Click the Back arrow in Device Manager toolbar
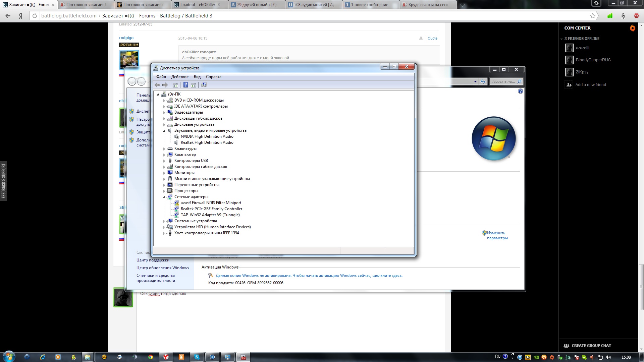The height and width of the screenshot is (362, 644). [157, 85]
